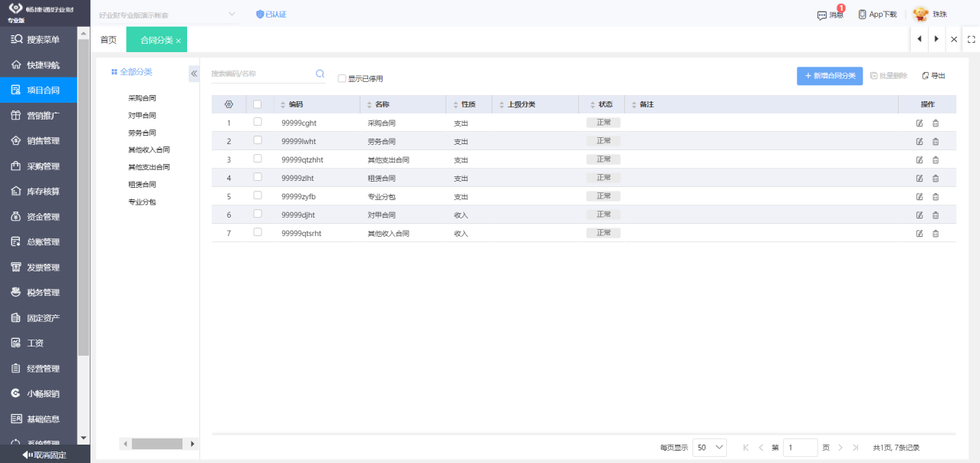
Task: Delete the 其他收入合同 table row
Action: coord(936,233)
